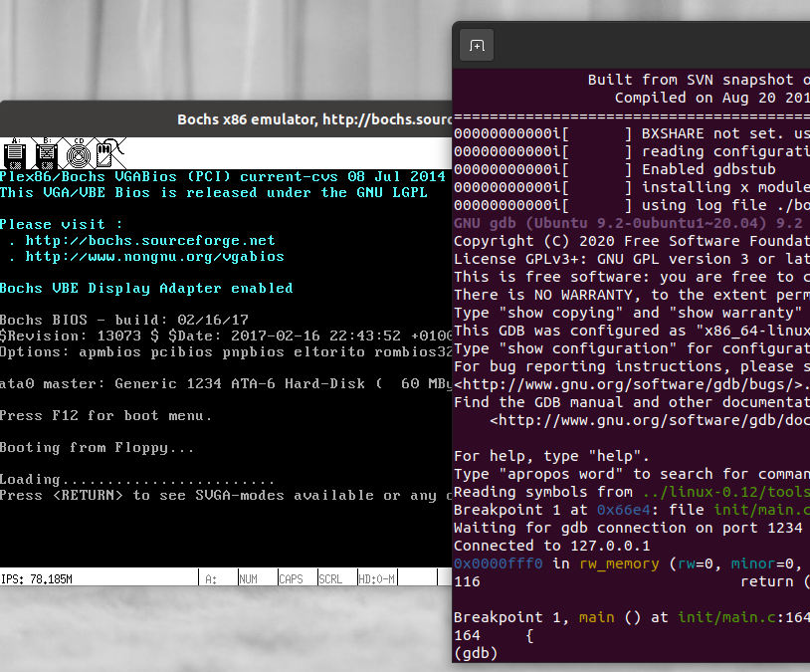Click the CD-ROM drive toolbar icon
Image resolution: width=810 pixels, height=672 pixels.
click(x=78, y=154)
